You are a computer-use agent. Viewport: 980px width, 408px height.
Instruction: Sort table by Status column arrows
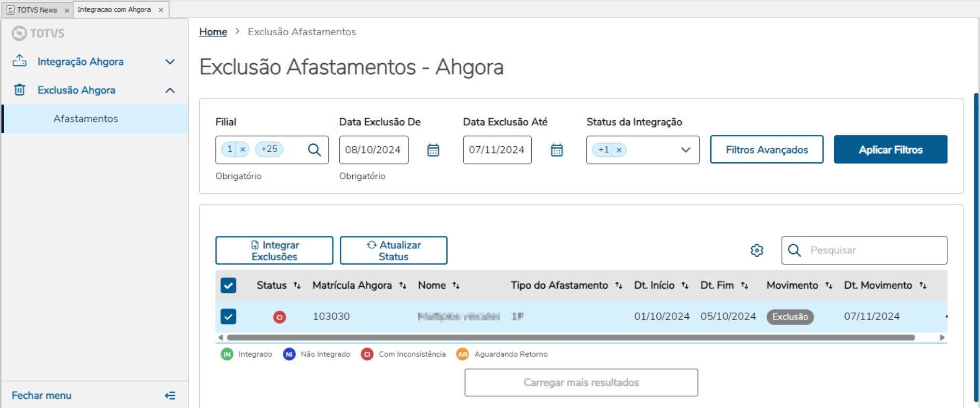point(297,286)
